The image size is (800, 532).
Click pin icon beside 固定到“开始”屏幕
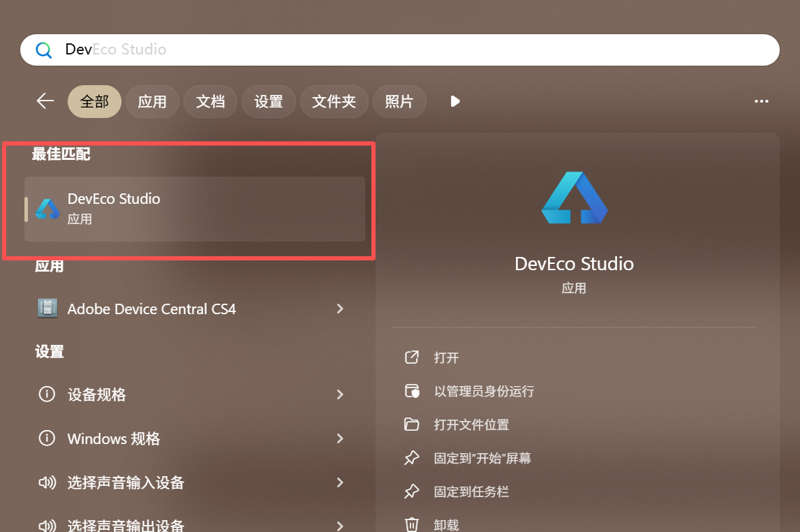412,458
